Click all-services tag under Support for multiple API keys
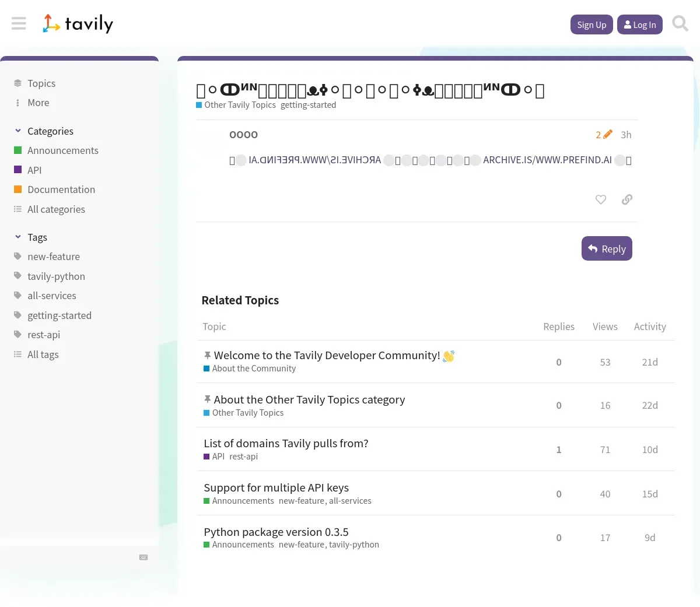Screen dimensions: 700x607 (350, 501)
